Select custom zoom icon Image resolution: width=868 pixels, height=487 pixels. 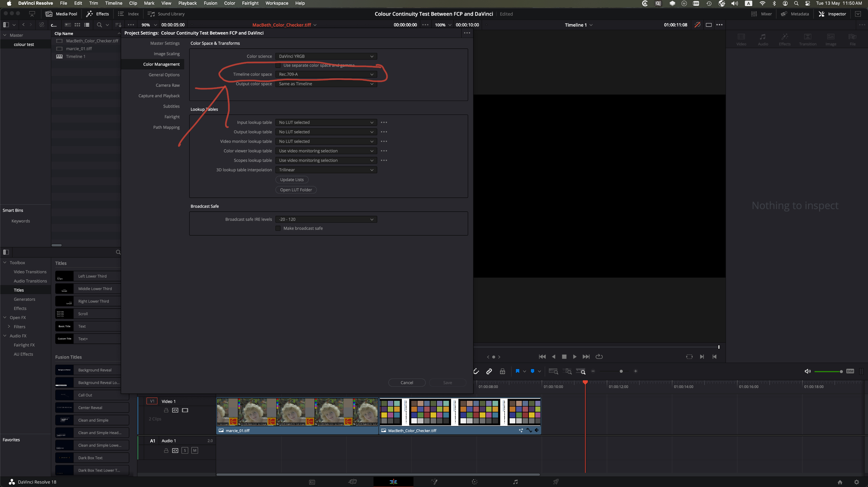[581, 371]
